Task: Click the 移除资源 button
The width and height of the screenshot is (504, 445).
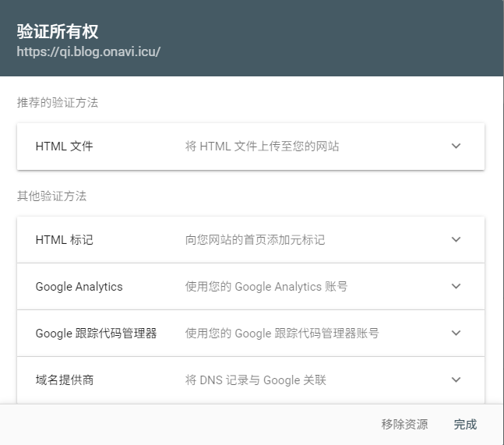Action: click(404, 424)
